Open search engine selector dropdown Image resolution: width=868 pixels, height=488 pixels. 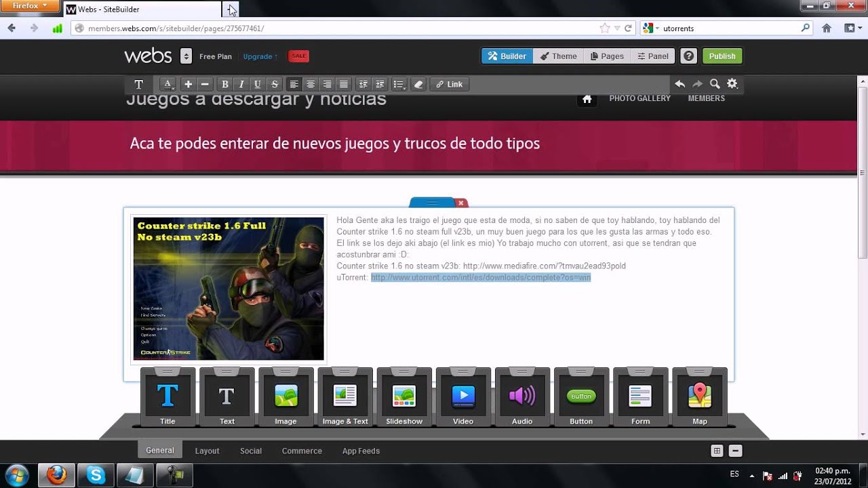click(x=650, y=28)
